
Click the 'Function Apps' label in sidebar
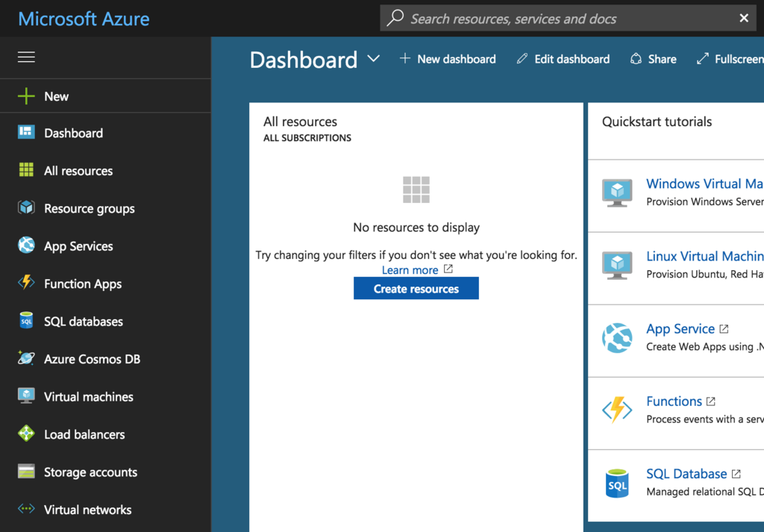coord(83,284)
